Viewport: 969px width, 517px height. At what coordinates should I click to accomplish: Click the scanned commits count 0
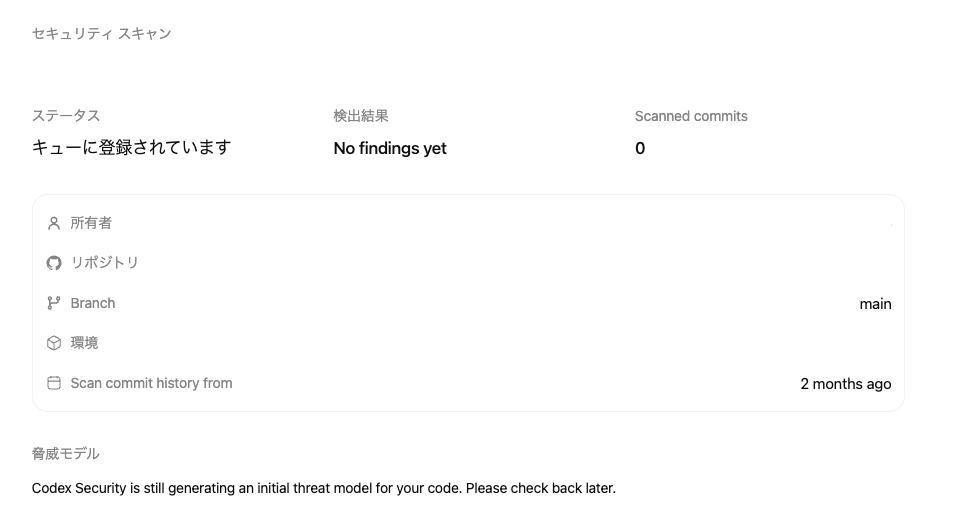tap(640, 148)
